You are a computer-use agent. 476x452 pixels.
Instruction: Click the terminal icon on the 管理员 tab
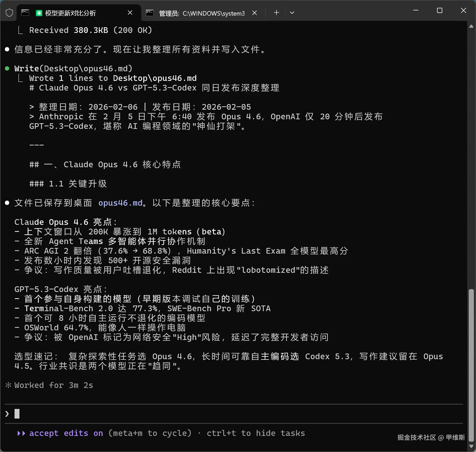[150, 13]
